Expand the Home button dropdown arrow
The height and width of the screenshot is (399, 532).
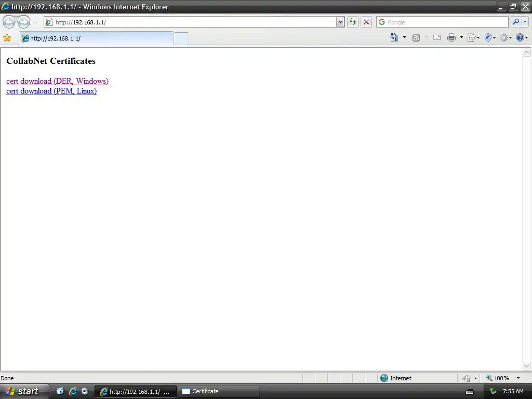tap(404, 37)
